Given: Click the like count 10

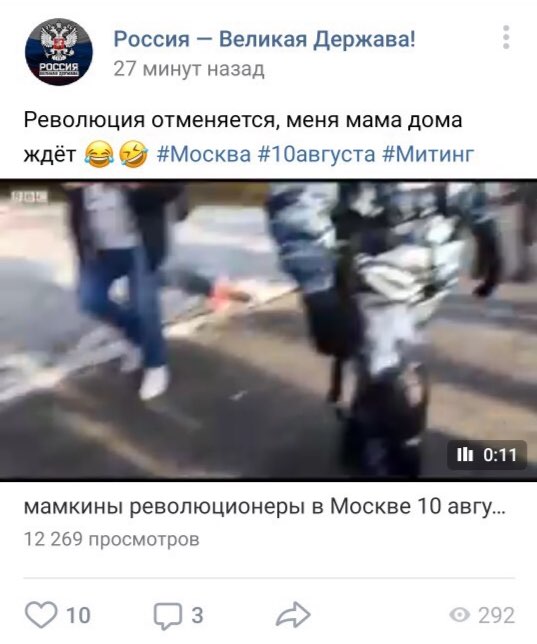Looking at the screenshot, I should coord(78,616).
